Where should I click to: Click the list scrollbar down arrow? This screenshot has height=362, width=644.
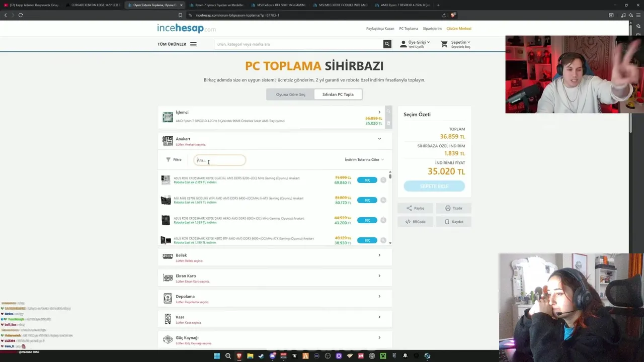click(390, 243)
